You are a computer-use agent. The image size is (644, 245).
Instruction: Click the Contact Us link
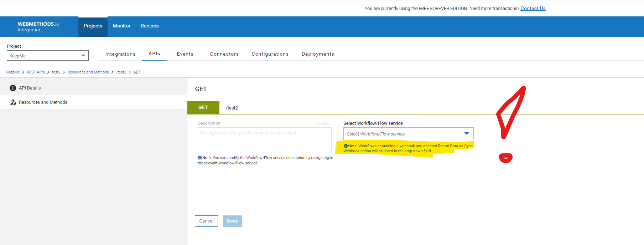pos(533,8)
